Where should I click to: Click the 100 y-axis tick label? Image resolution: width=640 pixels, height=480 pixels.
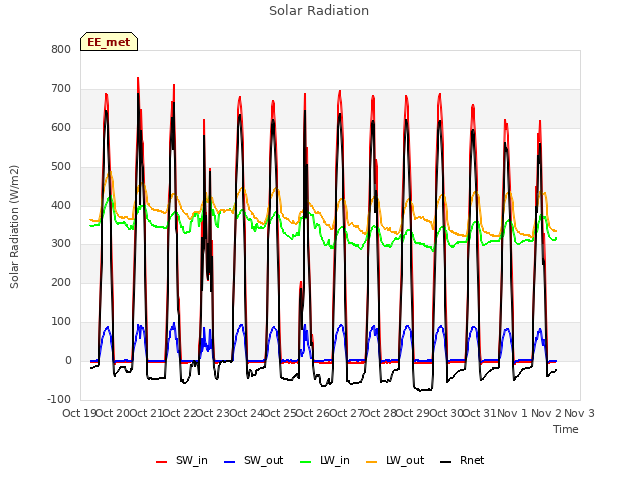[x=61, y=322]
